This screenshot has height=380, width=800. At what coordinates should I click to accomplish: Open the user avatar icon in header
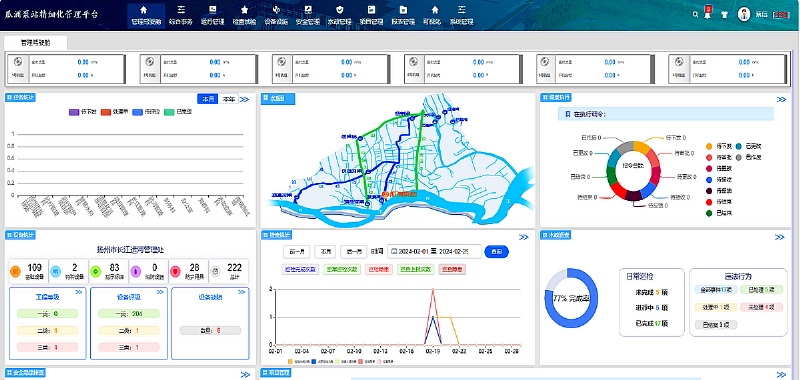click(x=744, y=14)
